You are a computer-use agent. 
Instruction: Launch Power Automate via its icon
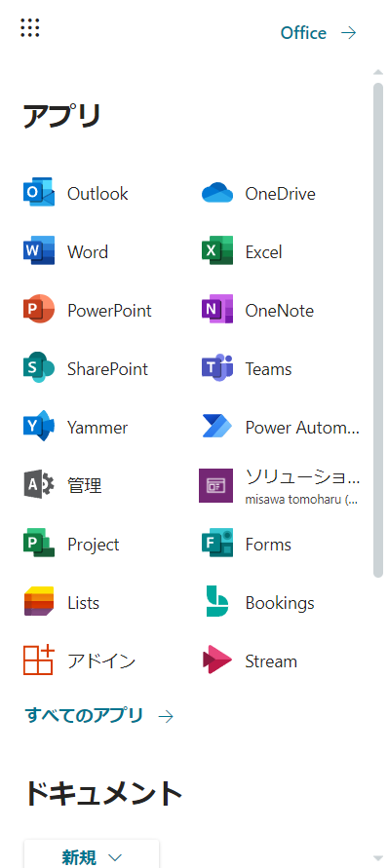(217, 427)
